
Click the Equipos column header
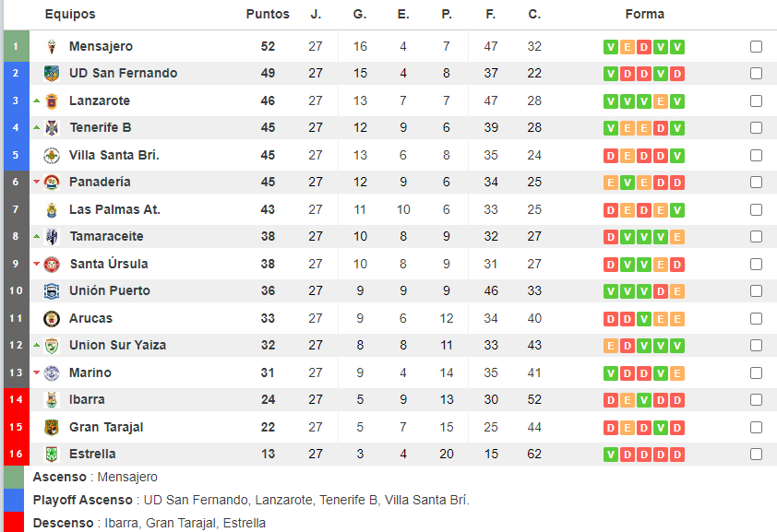(70, 14)
